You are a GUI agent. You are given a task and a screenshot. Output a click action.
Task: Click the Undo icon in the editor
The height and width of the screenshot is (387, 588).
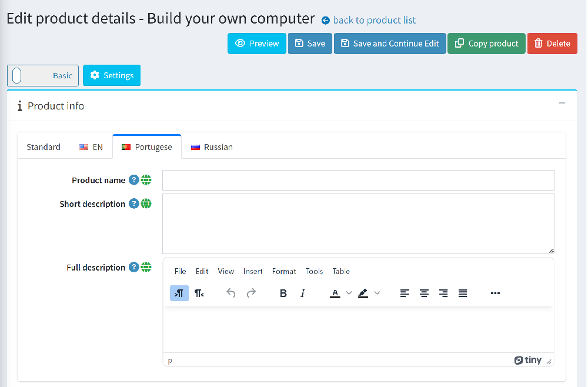coord(230,293)
